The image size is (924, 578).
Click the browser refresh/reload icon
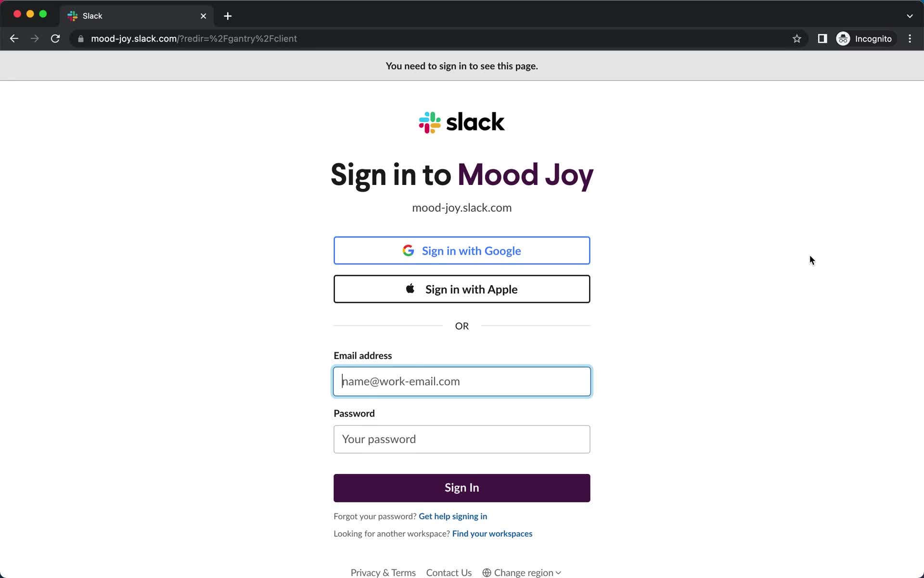click(56, 39)
